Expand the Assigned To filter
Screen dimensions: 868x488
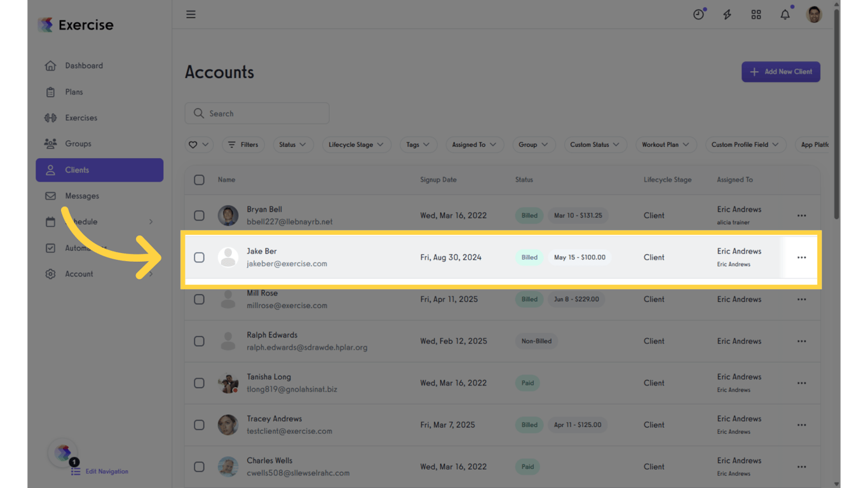474,144
